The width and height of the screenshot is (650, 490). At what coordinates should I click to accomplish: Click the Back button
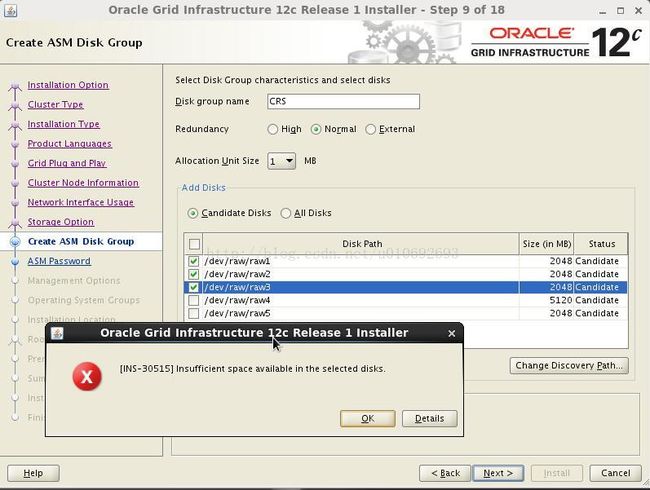coord(445,473)
